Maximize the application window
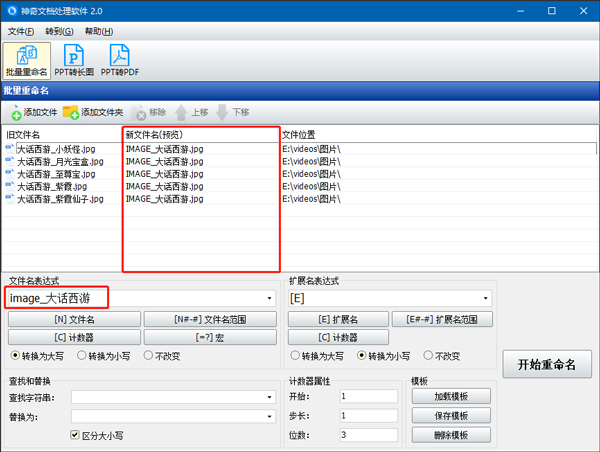This screenshot has width=600, height=452. (x=552, y=11)
